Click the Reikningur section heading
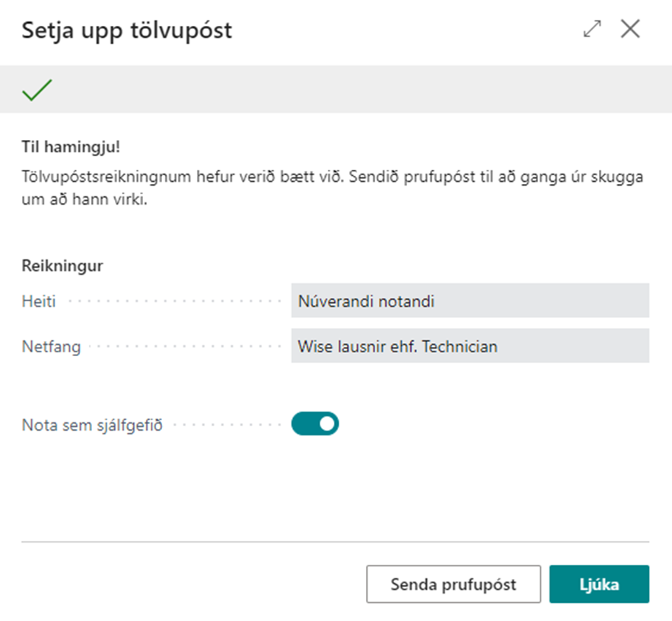Viewport: 672px width, 621px height. pos(62,266)
